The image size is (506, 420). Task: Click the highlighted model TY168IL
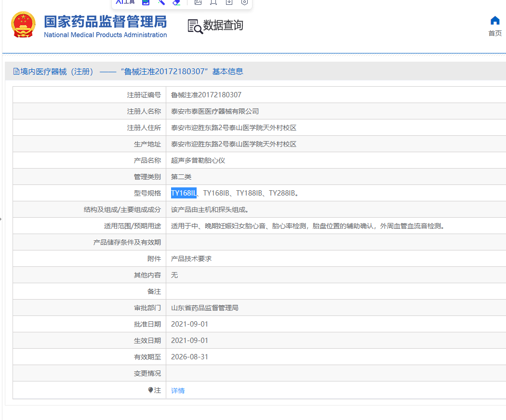pos(184,193)
